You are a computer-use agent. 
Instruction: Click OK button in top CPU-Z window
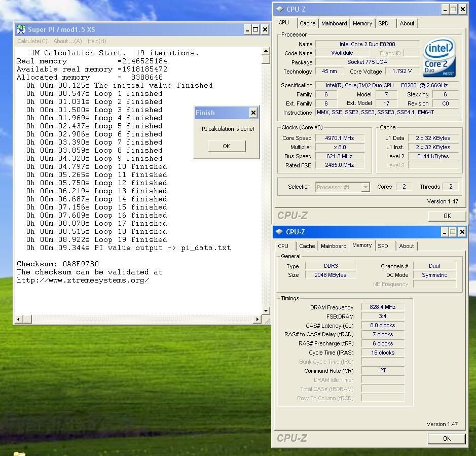(x=447, y=216)
